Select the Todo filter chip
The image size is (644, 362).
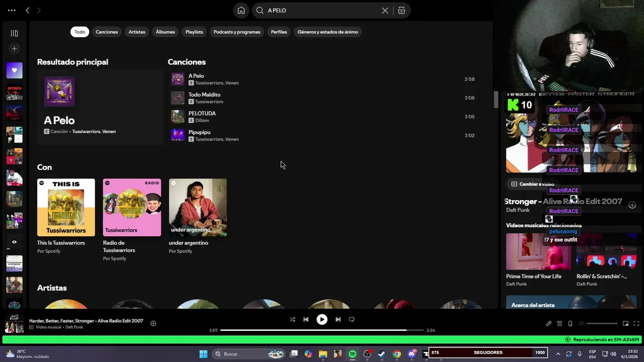79,32
